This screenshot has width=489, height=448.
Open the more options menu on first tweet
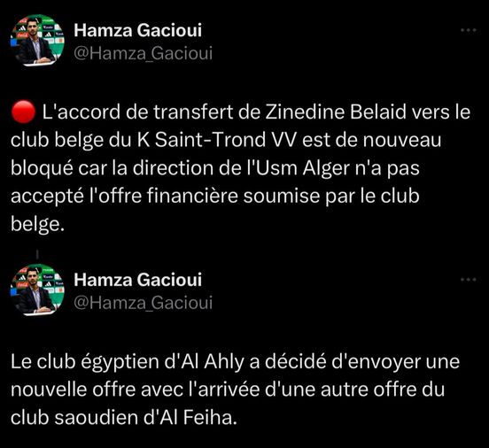point(469,30)
